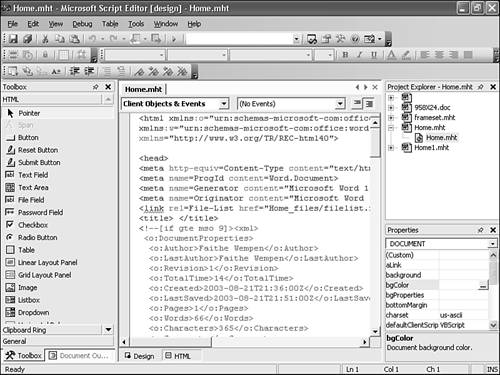Expand the Home1.mht tree node
Screen dimensions: 500x375
391,148
